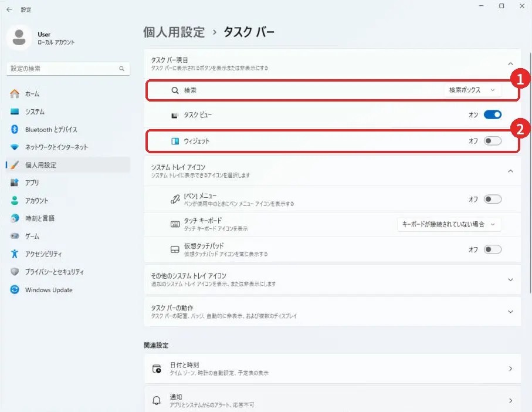532x412 pixels.
Task: Open アプリ settings category
Action: pos(68,183)
